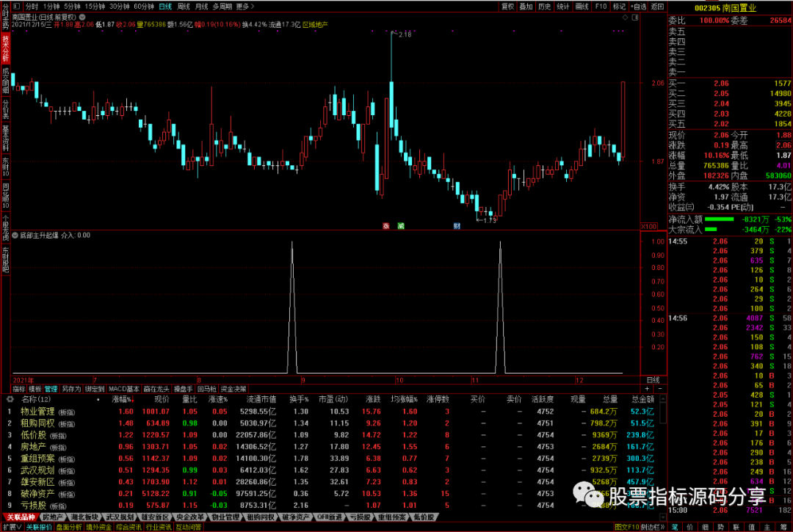Click the 管理 tab below the chart
This screenshot has width=793, height=532.
click(51, 389)
